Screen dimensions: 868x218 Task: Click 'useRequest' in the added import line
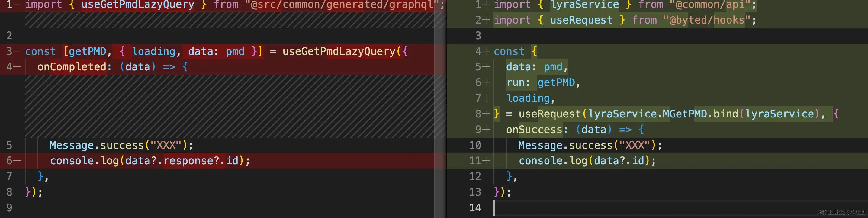click(581, 20)
